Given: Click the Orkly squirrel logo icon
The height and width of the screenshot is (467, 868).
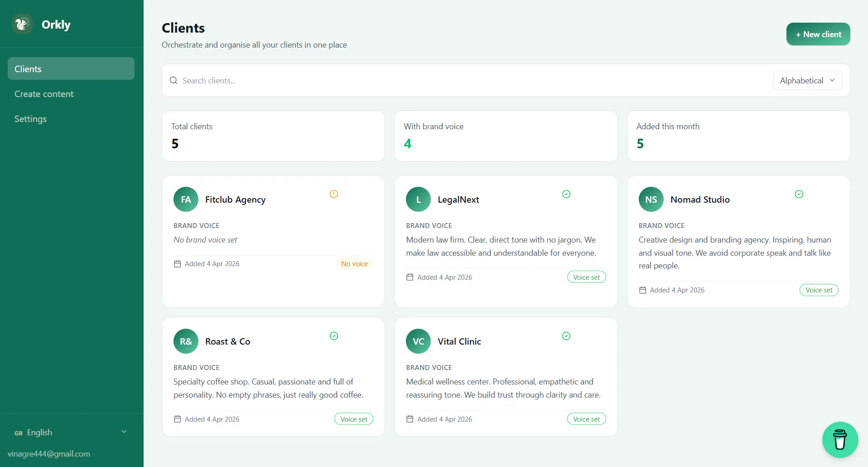Looking at the screenshot, I should (22, 24).
